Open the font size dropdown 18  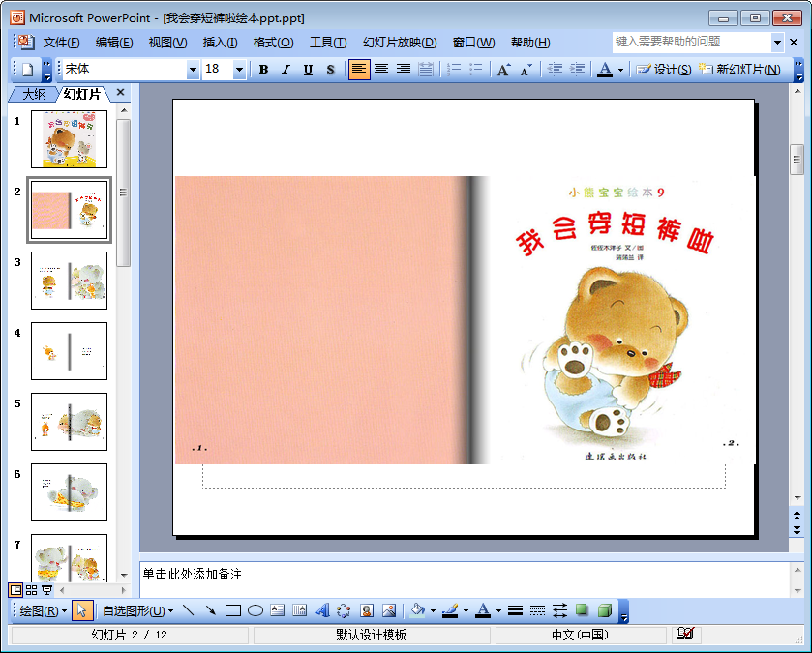239,70
